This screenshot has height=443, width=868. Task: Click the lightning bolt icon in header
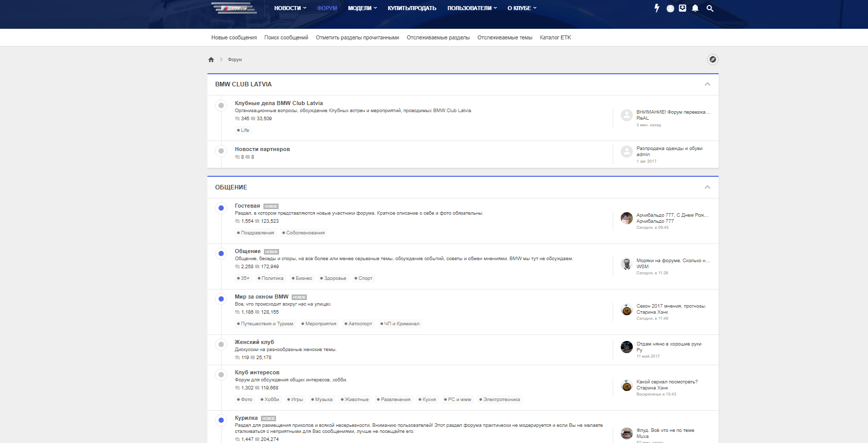pos(657,8)
